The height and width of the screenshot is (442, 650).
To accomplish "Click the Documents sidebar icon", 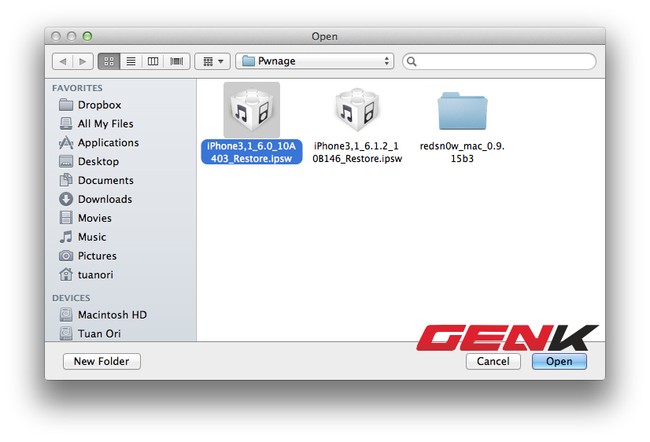I will [66, 180].
